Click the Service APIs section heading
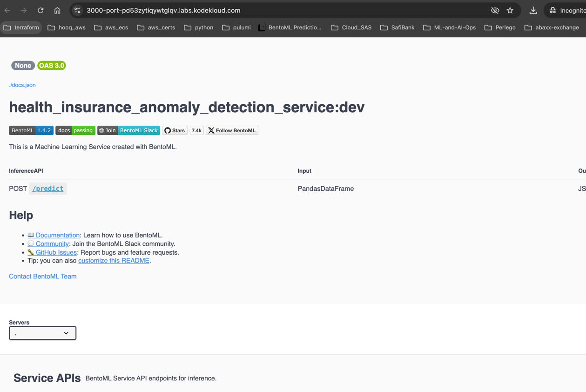This screenshot has width=586, height=392. [x=47, y=378]
